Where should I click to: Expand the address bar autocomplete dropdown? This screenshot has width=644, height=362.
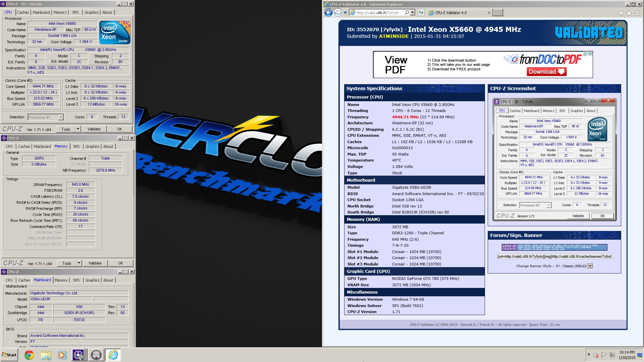click(x=413, y=13)
